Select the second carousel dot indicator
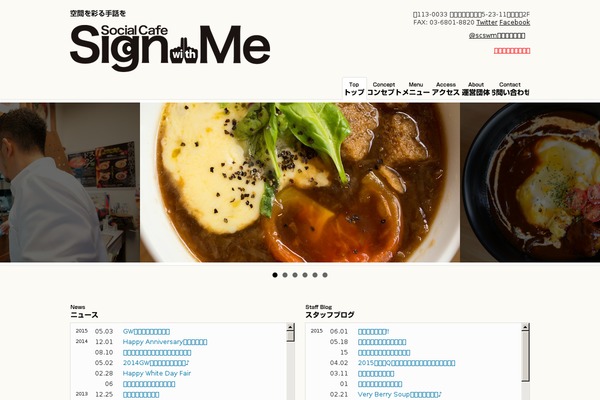Viewport: 600px width, 400px height. (x=285, y=275)
